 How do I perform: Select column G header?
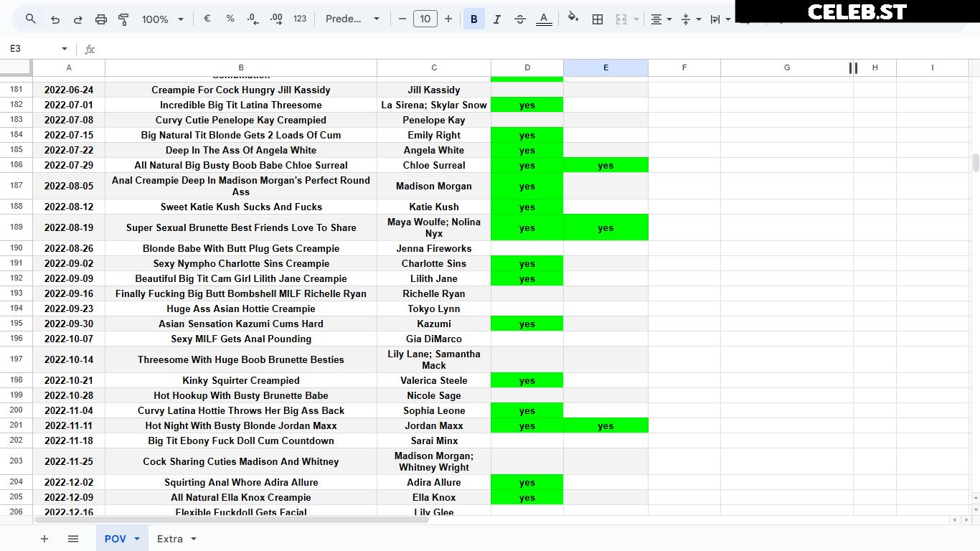point(787,67)
